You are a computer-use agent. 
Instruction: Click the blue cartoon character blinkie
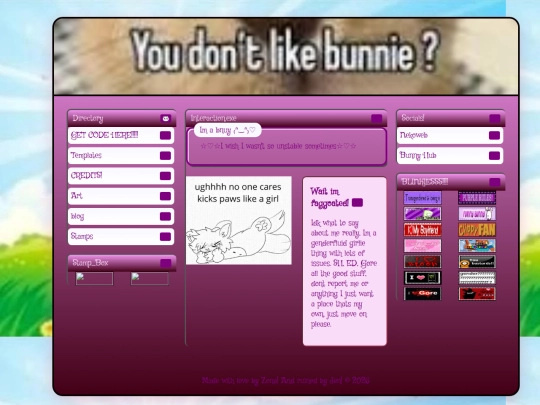pos(477,246)
